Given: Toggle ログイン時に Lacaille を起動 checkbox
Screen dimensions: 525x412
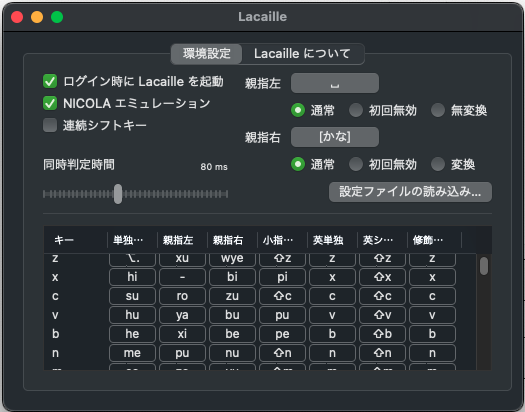Looking at the screenshot, I should (x=50, y=81).
